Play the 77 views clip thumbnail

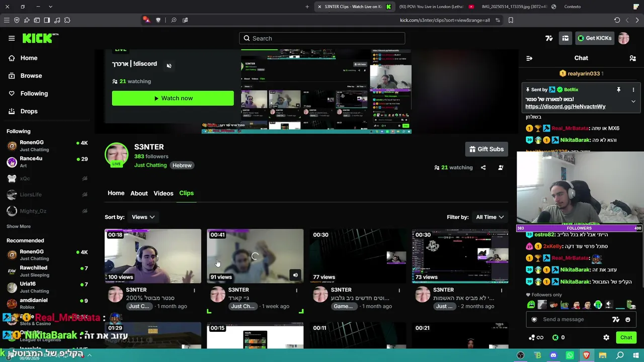(x=358, y=256)
